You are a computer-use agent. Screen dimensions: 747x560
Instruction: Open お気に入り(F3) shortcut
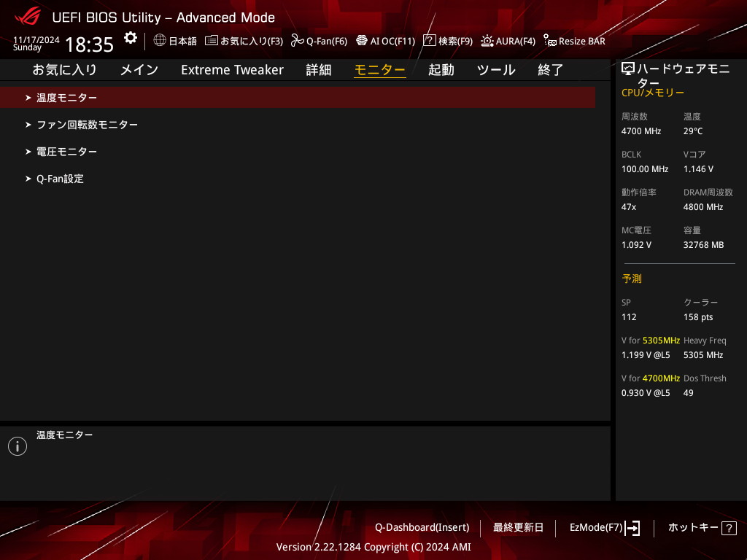252,42
